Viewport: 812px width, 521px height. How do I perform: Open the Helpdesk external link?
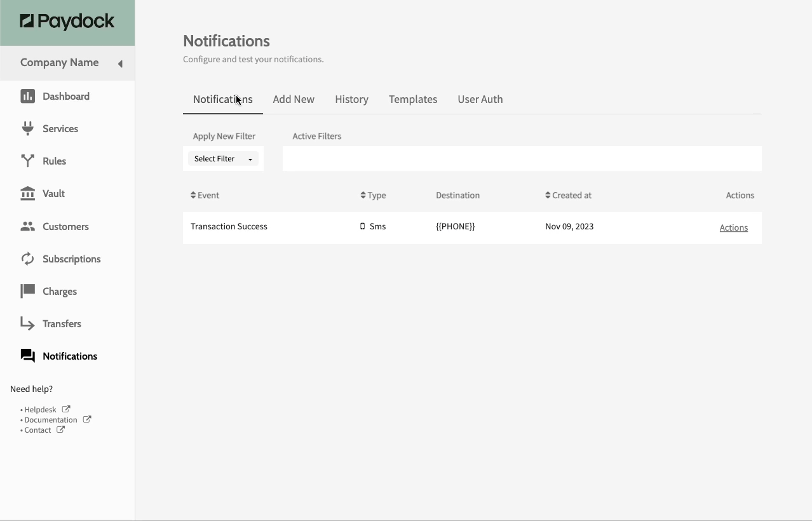pos(41,410)
